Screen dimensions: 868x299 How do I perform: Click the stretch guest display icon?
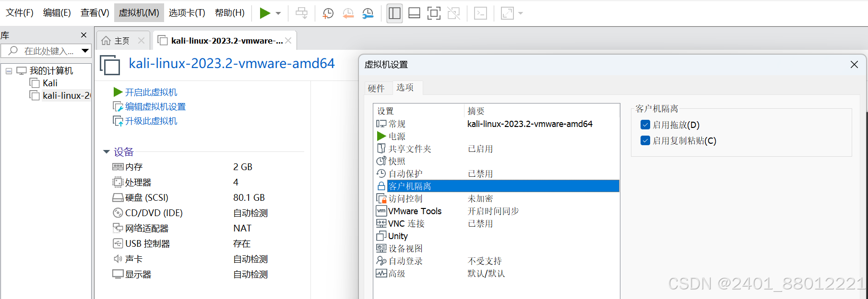point(507,13)
